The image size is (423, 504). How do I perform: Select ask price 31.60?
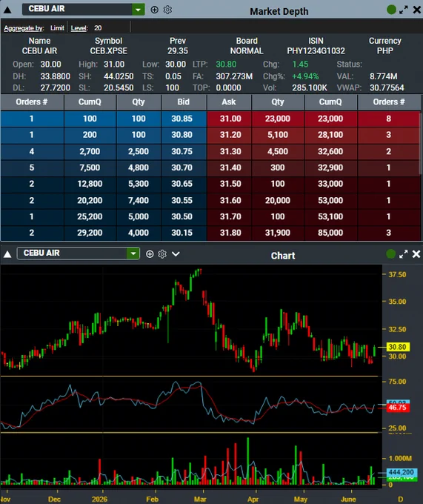pos(230,201)
